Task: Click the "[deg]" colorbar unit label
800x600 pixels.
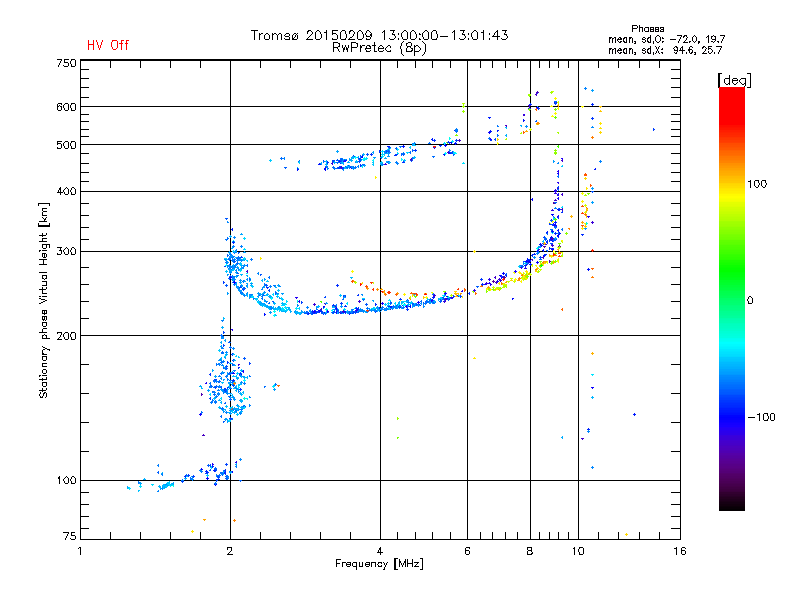Action: (x=734, y=80)
